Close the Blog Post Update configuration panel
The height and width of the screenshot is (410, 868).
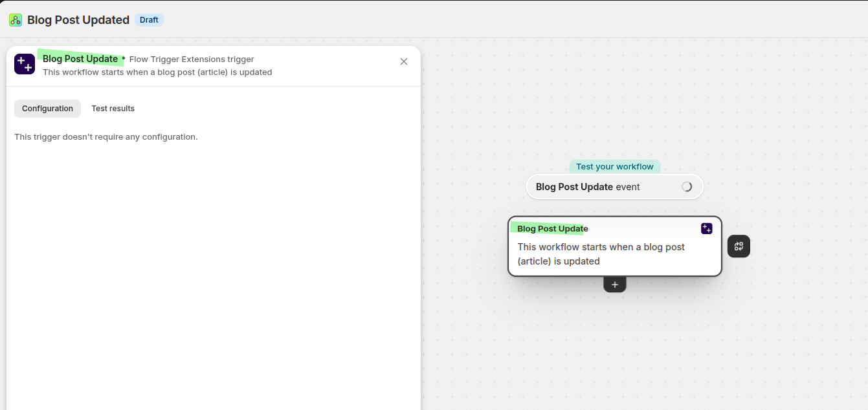tap(404, 61)
